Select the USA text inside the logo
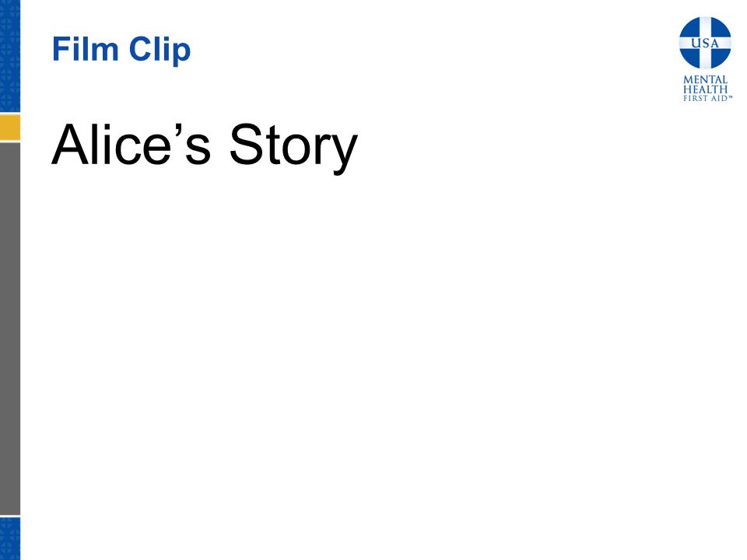This screenshot has width=747, height=560. coord(705,44)
